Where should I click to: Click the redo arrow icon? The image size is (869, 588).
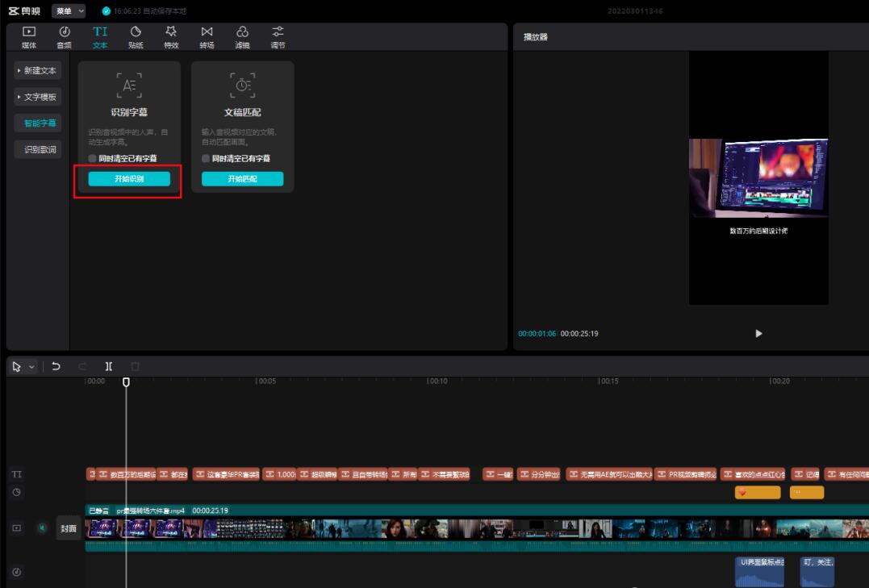tap(82, 366)
